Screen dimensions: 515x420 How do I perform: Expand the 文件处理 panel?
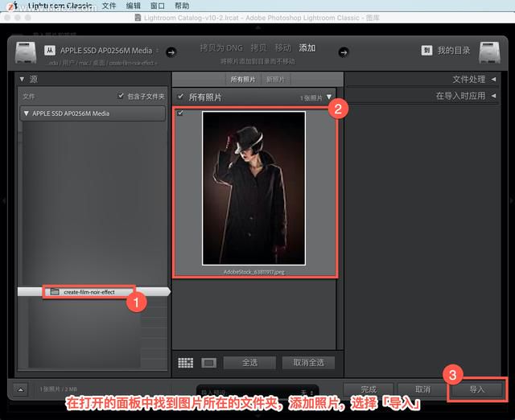[x=493, y=79]
